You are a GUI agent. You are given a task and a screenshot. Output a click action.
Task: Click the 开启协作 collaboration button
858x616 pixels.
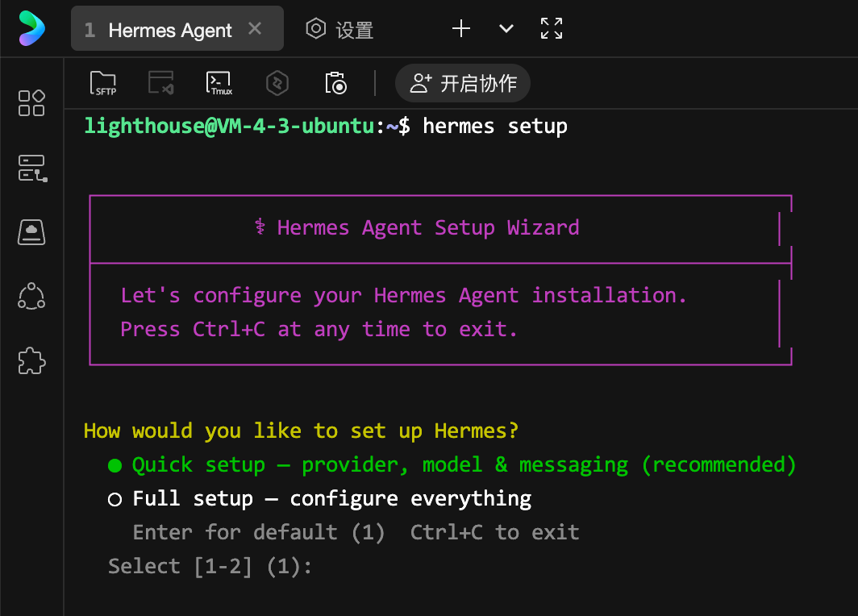[462, 83]
